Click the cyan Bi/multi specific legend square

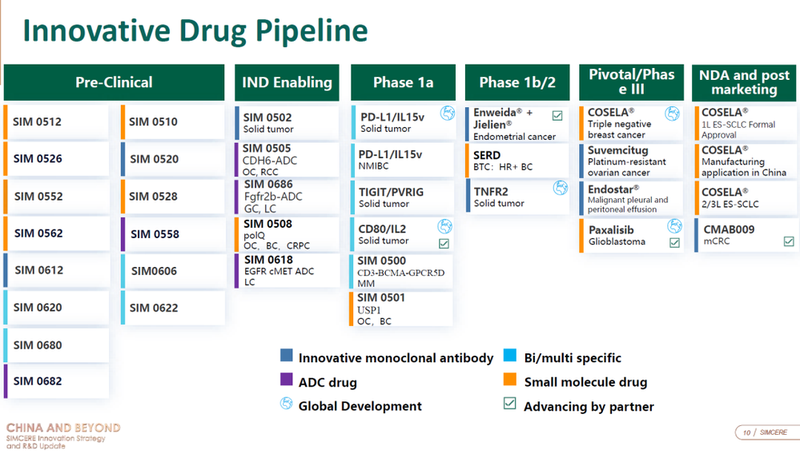point(510,357)
